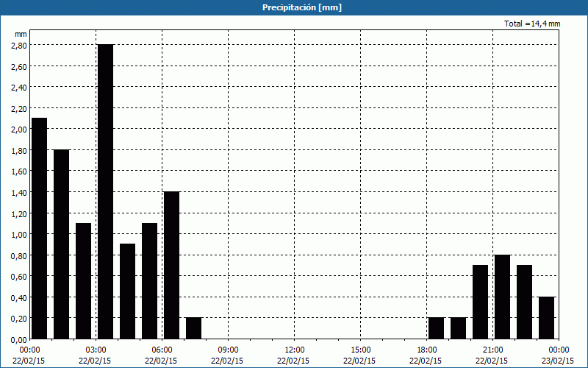The image size is (588, 368).
Task: Click the small 0,20 mm bar after 07:00
Action: tap(193, 328)
